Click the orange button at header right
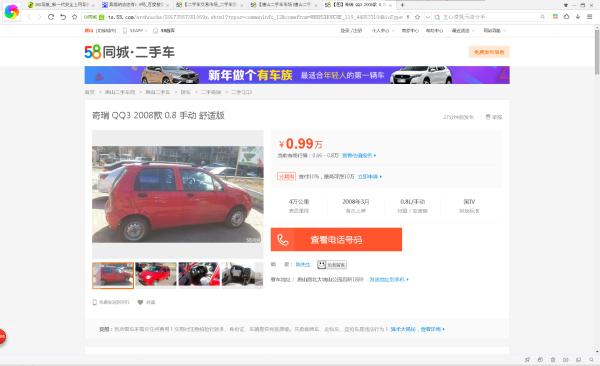 (x=489, y=52)
